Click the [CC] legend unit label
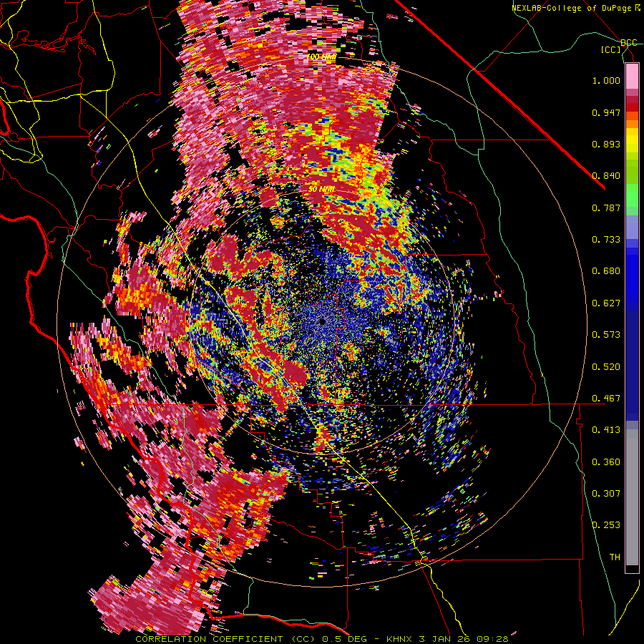 point(611,49)
